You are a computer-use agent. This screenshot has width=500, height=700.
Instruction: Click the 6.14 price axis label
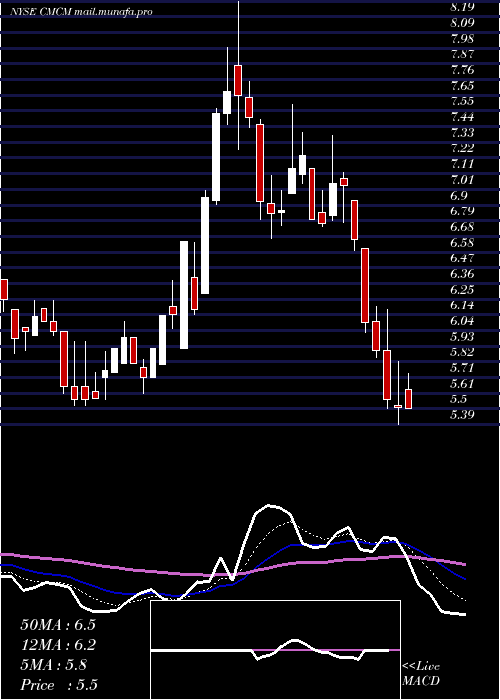462,305
